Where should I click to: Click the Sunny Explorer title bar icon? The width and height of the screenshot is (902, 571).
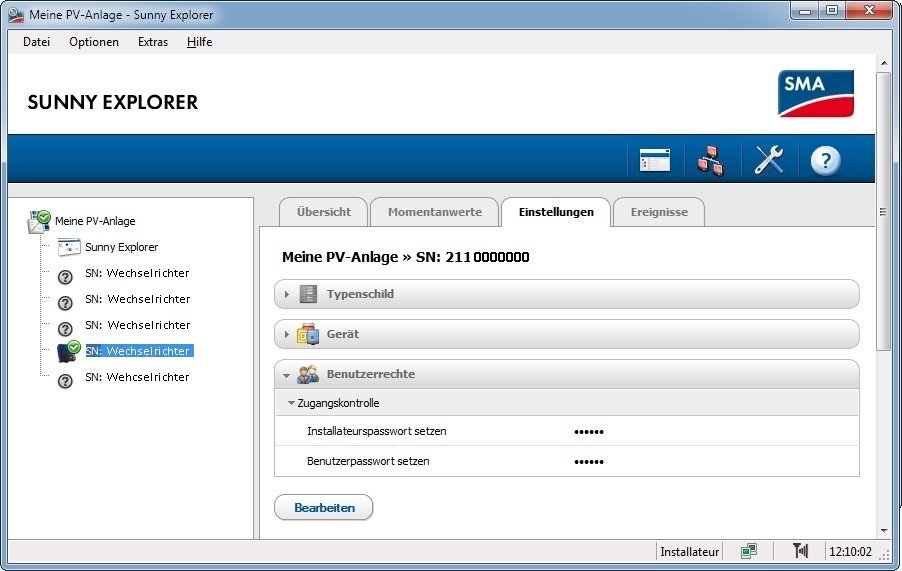[x=16, y=15]
